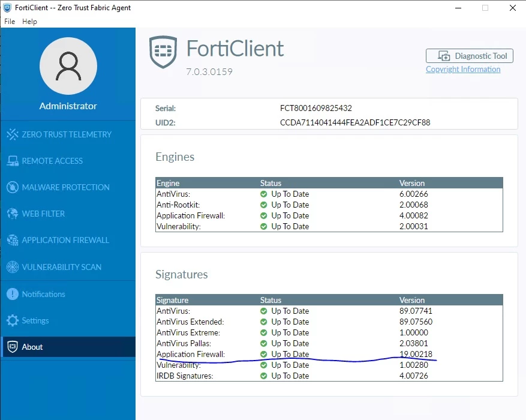Select the Administrator username label

click(68, 106)
